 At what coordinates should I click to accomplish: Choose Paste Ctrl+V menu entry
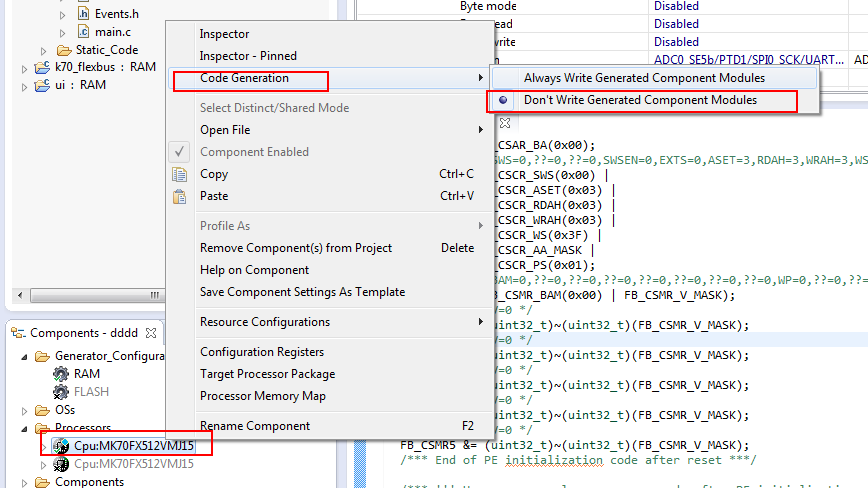[329, 196]
